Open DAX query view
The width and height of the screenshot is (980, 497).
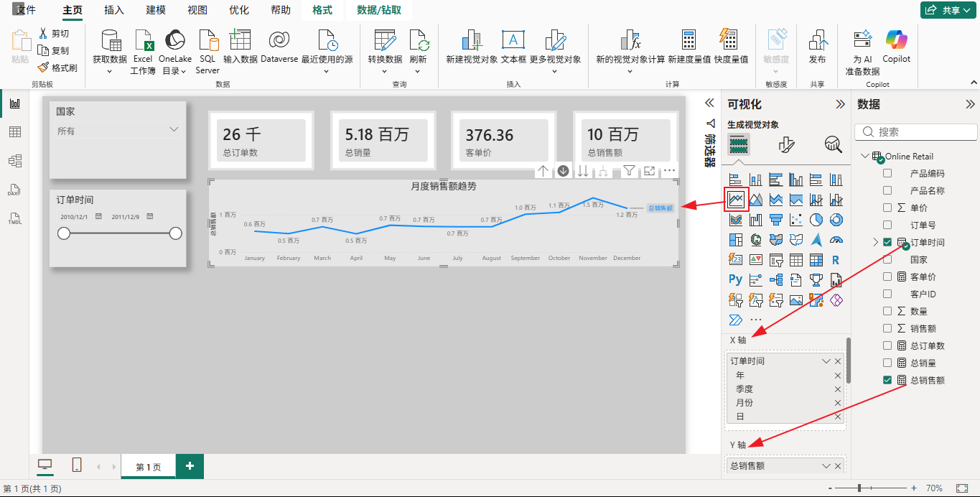(x=14, y=190)
